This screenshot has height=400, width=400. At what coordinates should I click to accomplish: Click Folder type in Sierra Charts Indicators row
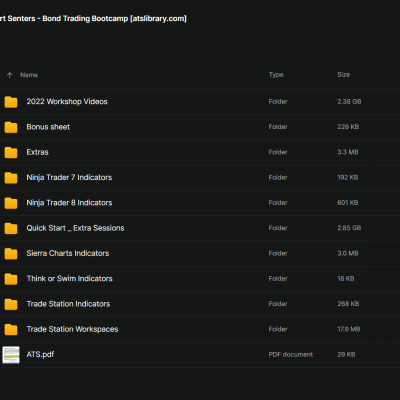click(278, 253)
